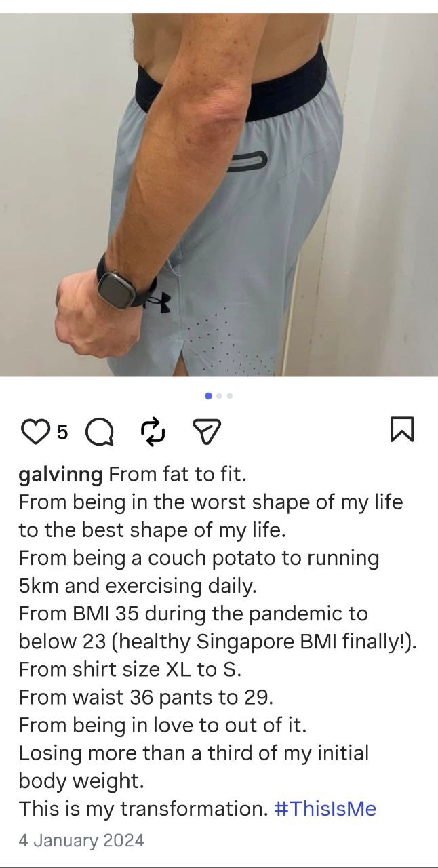Repost using the looping arrows icon
The image size is (438, 868).
(x=153, y=431)
